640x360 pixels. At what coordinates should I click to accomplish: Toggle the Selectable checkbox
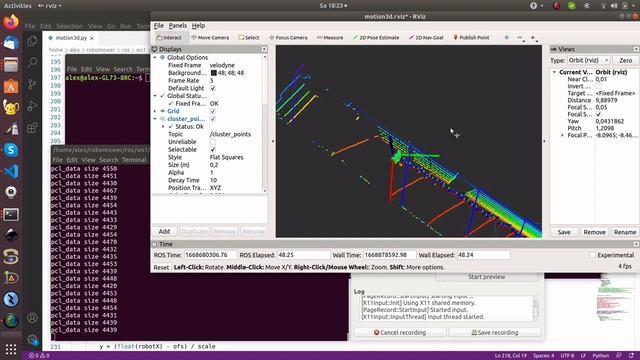(x=213, y=149)
